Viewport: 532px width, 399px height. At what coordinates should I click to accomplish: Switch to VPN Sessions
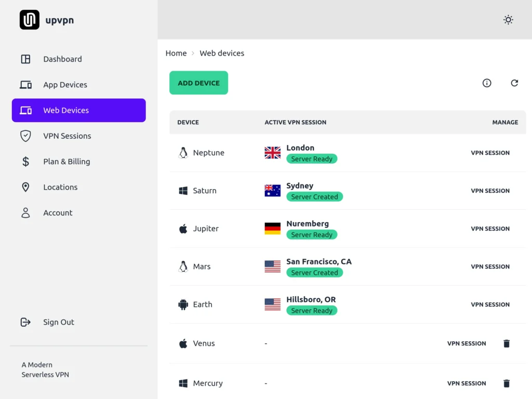click(66, 136)
